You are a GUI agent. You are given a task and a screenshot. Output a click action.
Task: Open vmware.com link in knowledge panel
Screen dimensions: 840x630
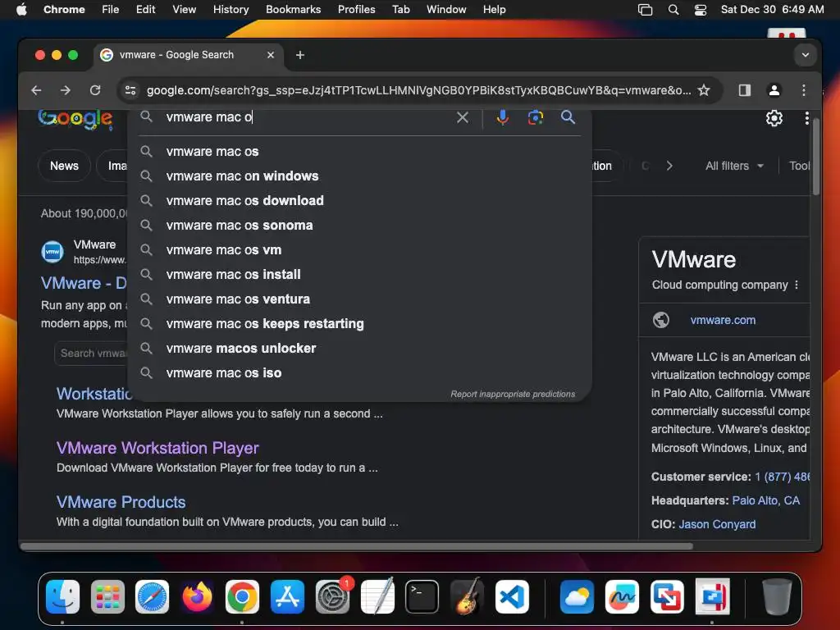(723, 321)
